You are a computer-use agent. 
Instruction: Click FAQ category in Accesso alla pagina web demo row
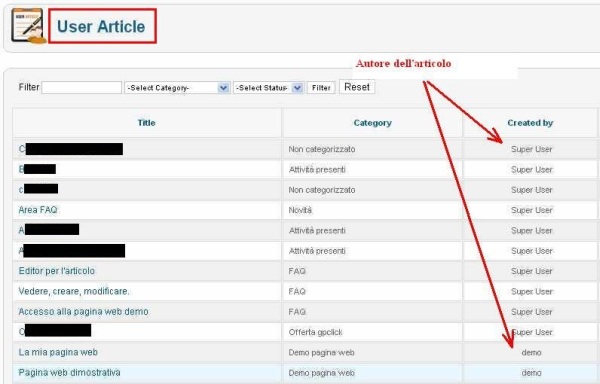tap(297, 312)
